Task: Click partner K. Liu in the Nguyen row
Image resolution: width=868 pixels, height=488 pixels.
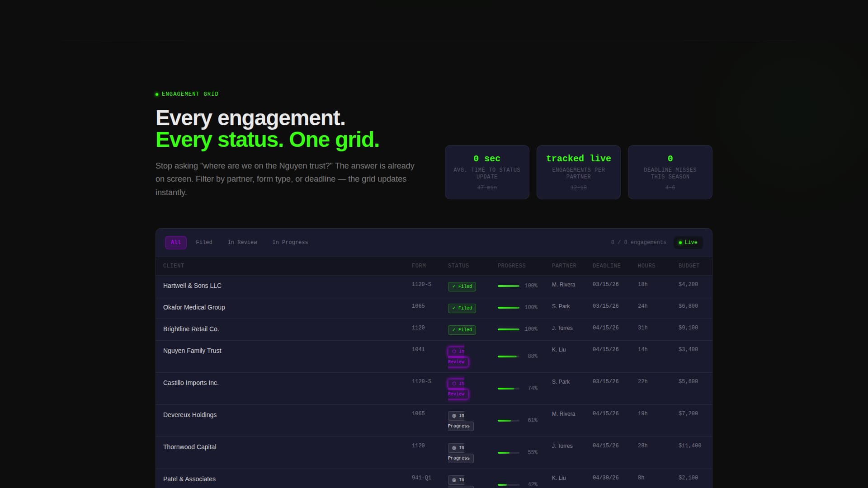Action: 559,350
